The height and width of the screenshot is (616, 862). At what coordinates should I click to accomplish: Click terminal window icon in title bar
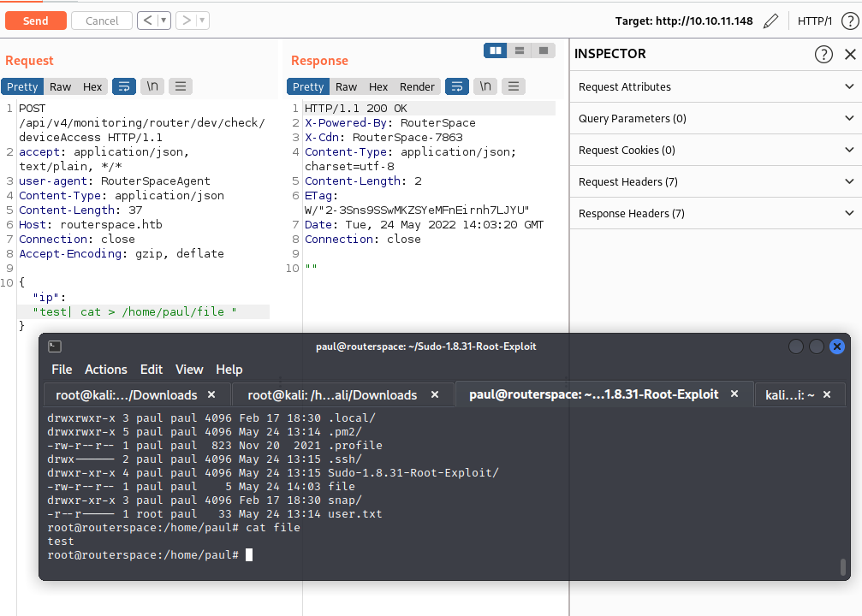point(55,346)
